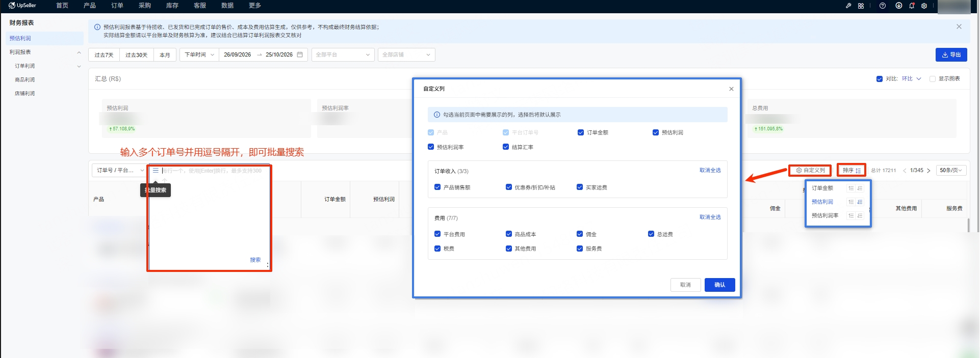The image size is (980, 358).
Task: Click the UpSeller logo
Action: pyautogui.click(x=22, y=6)
